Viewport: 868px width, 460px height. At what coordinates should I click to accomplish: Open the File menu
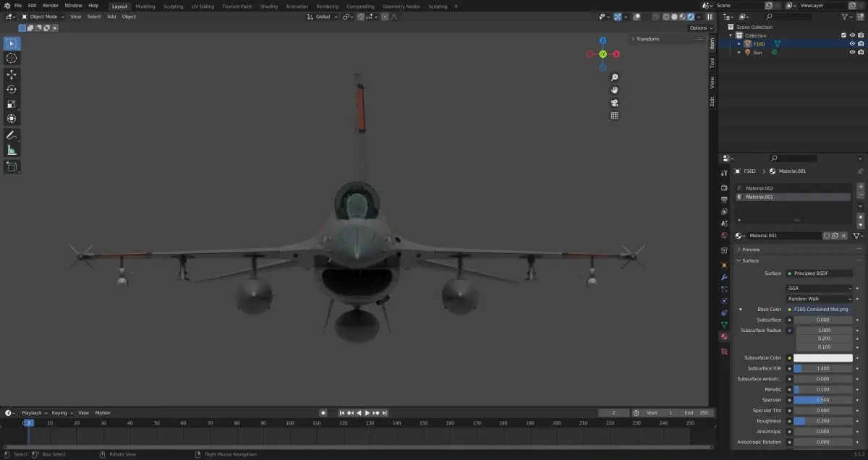(x=18, y=6)
